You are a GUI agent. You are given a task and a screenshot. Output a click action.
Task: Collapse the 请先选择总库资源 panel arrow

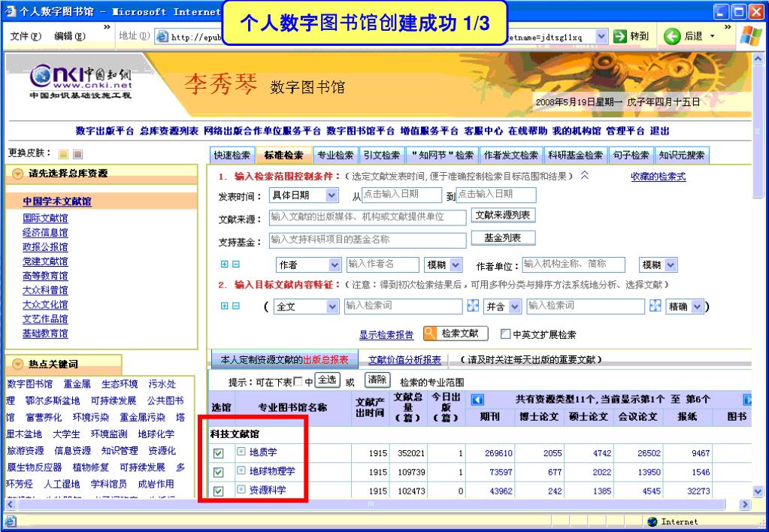[x=17, y=174]
